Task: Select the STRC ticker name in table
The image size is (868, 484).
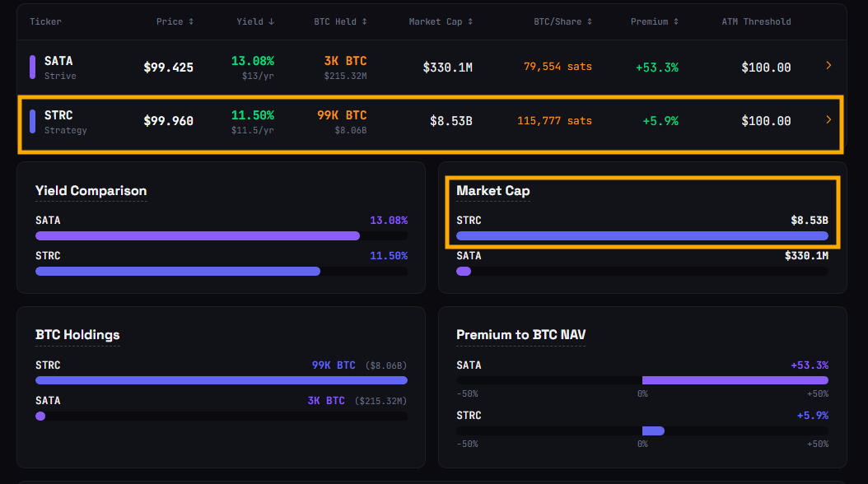Action: (58, 115)
